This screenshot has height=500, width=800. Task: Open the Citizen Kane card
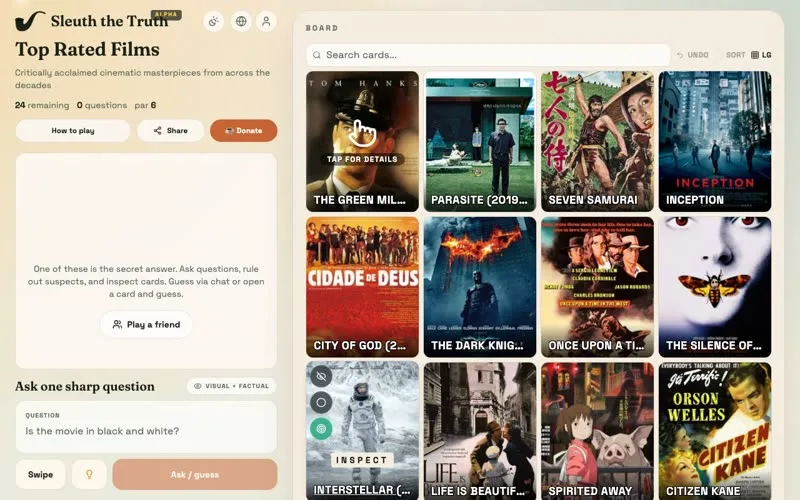pyautogui.click(x=715, y=431)
